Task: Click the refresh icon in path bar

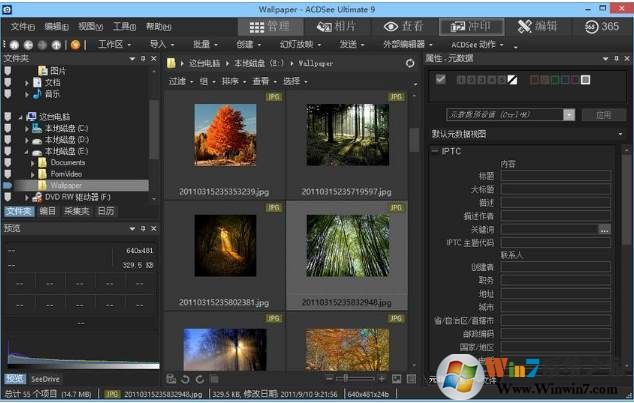Action: pyautogui.click(x=410, y=63)
